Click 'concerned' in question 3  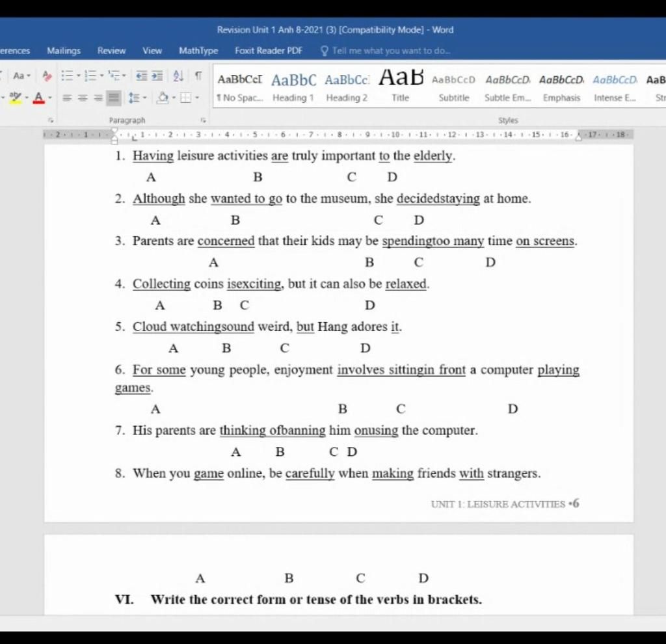coord(226,241)
